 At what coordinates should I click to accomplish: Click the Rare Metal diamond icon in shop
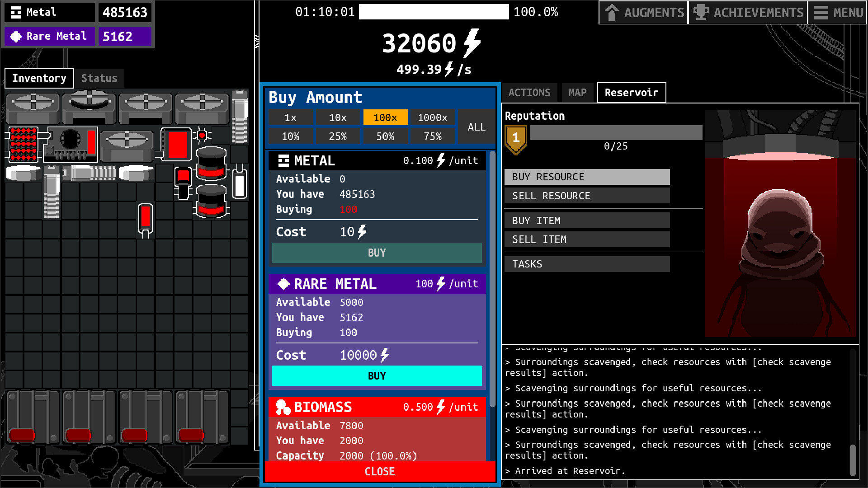tap(283, 284)
